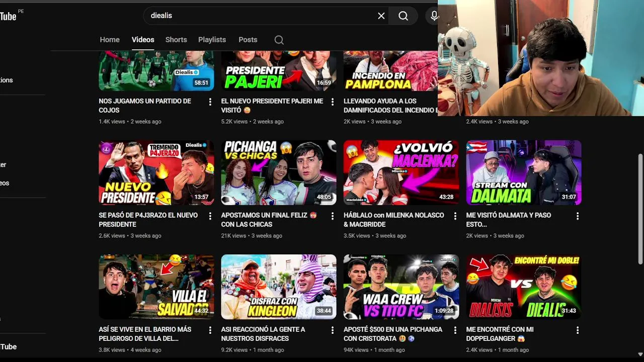
Task: Open options menu for APOSTAMOS UN FINAL FELIZ video
Action: 333,216
